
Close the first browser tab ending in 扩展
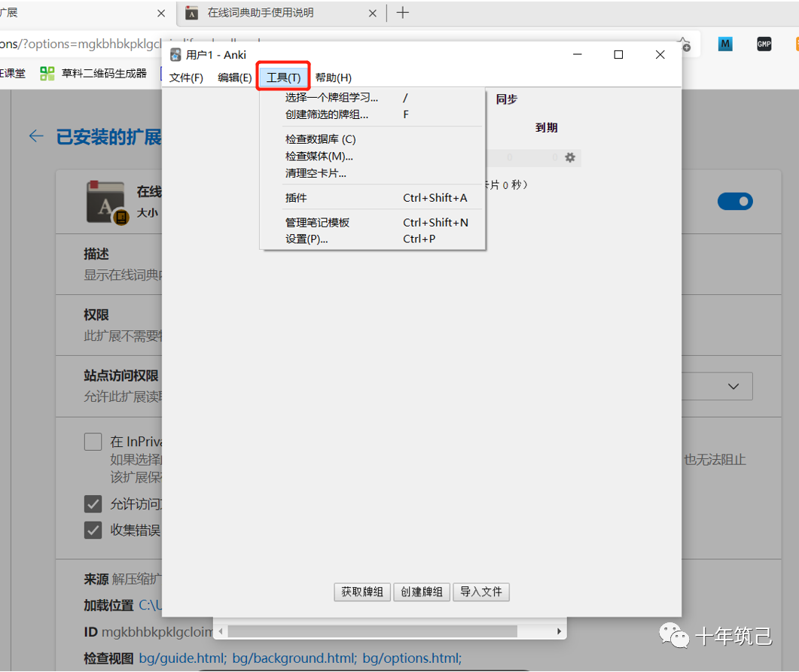point(161,14)
